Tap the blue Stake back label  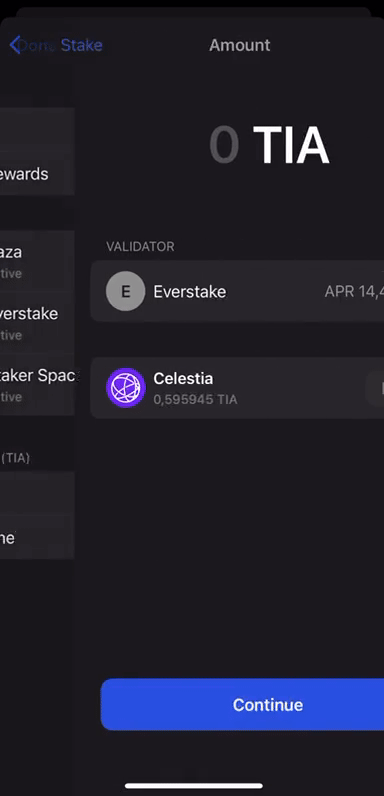(x=81, y=45)
